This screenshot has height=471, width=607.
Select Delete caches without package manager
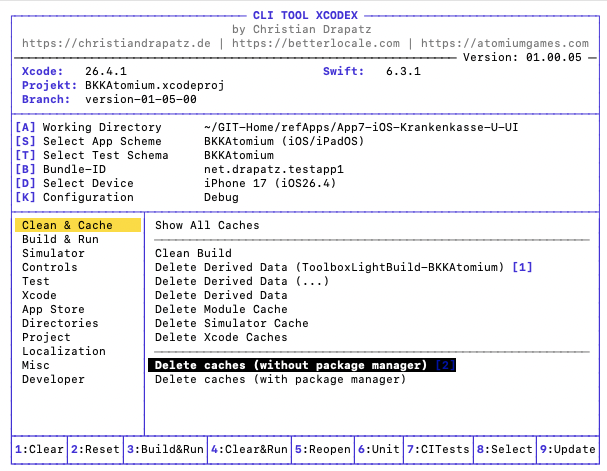[x=302, y=365]
